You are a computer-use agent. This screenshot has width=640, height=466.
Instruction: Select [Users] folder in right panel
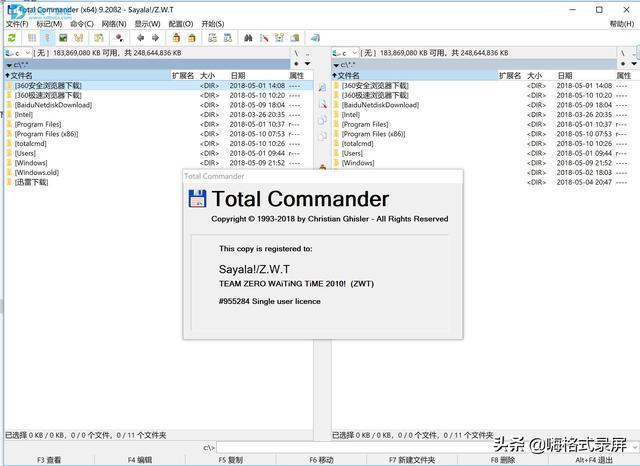pyautogui.click(x=352, y=153)
